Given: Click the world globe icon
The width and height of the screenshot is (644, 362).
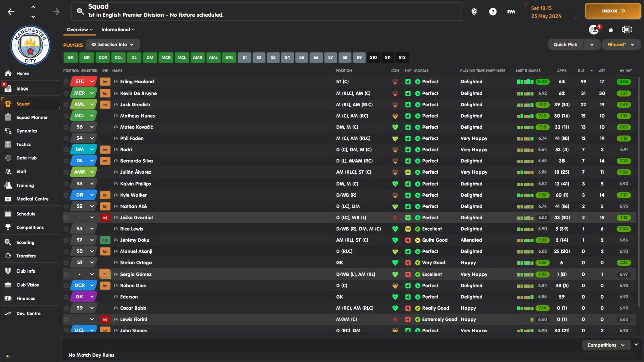Looking at the screenshot, I should pos(474,11).
